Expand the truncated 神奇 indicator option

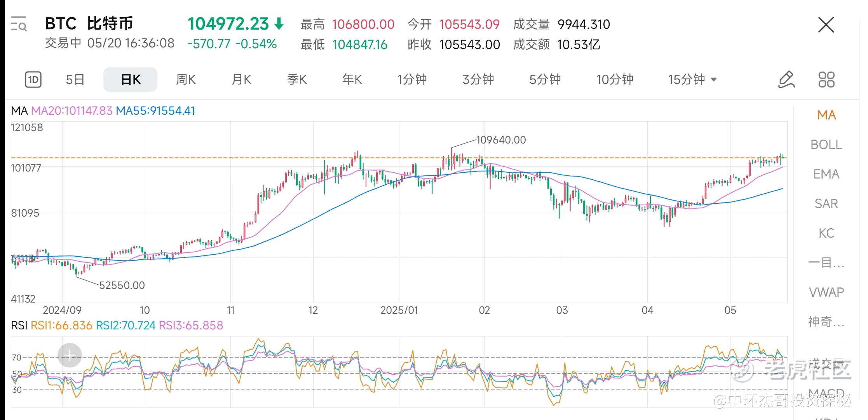pos(826,322)
